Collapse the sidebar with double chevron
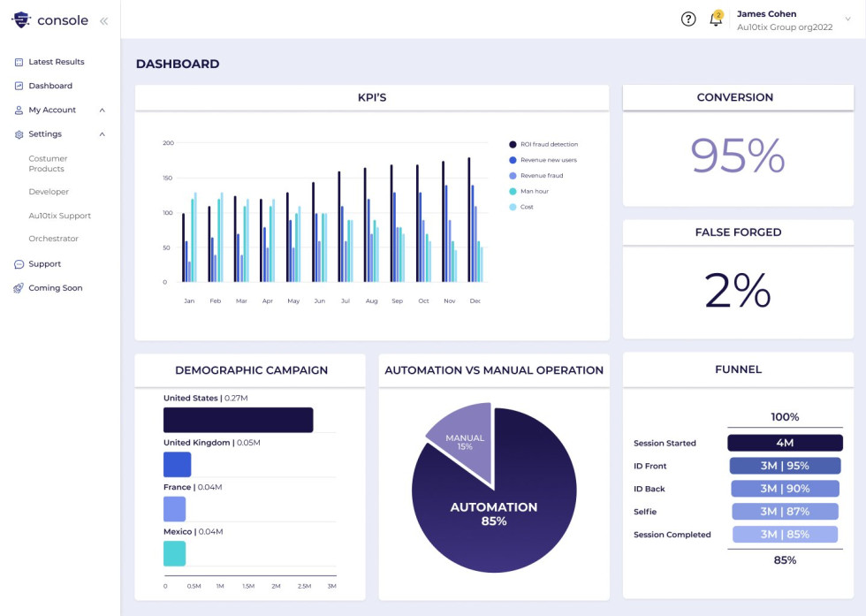866x616 pixels. (x=103, y=20)
